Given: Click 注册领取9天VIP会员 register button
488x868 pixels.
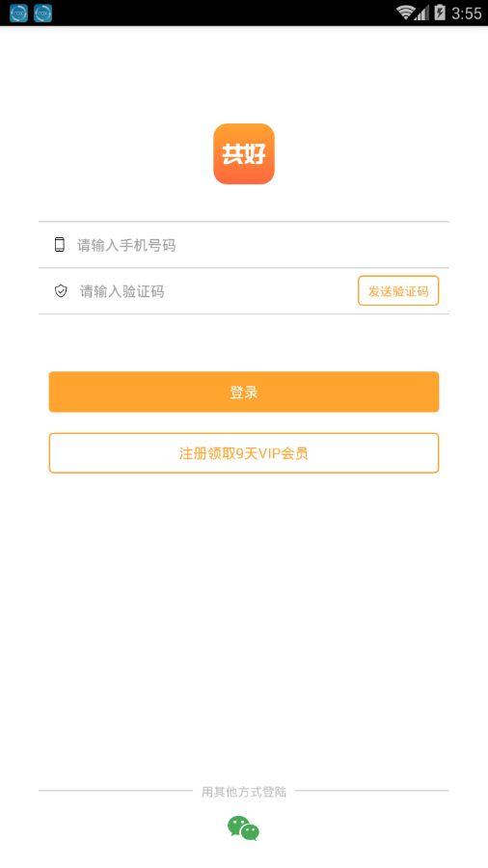Looking at the screenshot, I should [x=244, y=453].
